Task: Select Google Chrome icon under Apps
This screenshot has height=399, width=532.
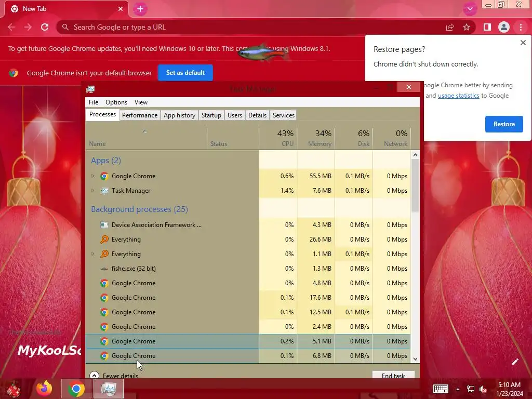Action: coord(104,176)
